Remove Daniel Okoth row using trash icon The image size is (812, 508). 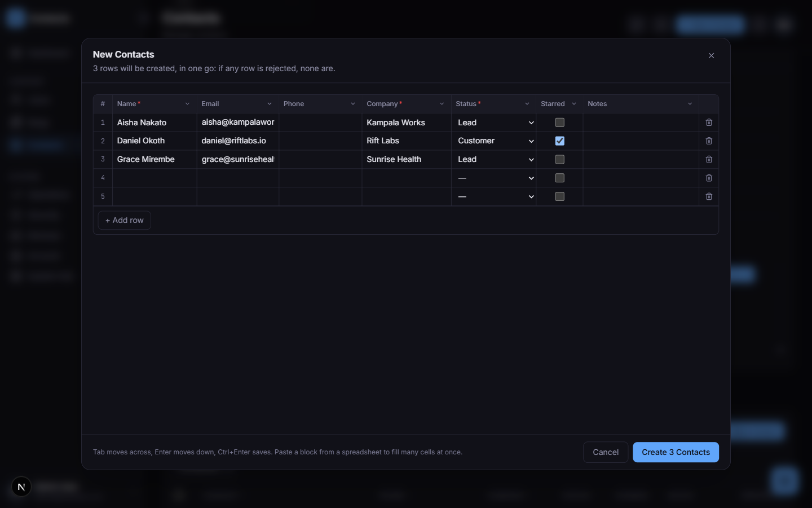pyautogui.click(x=709, y=141)
